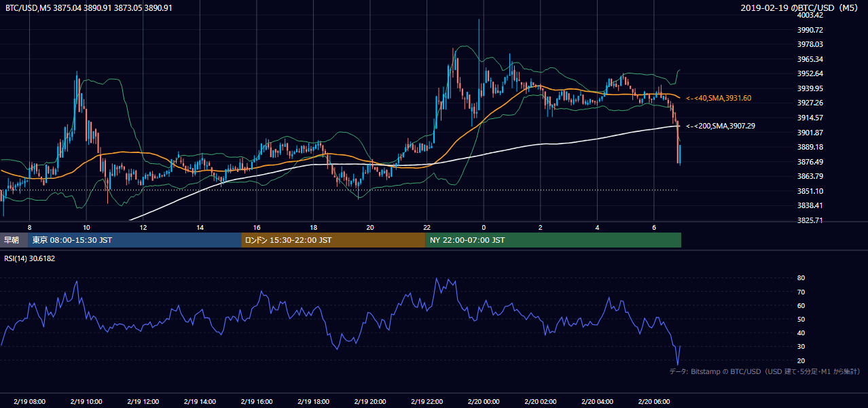This screenshot has width=868, height=408.
Task: Click the 2/19 16:00 bottom time label
Action: click(257, 402)
